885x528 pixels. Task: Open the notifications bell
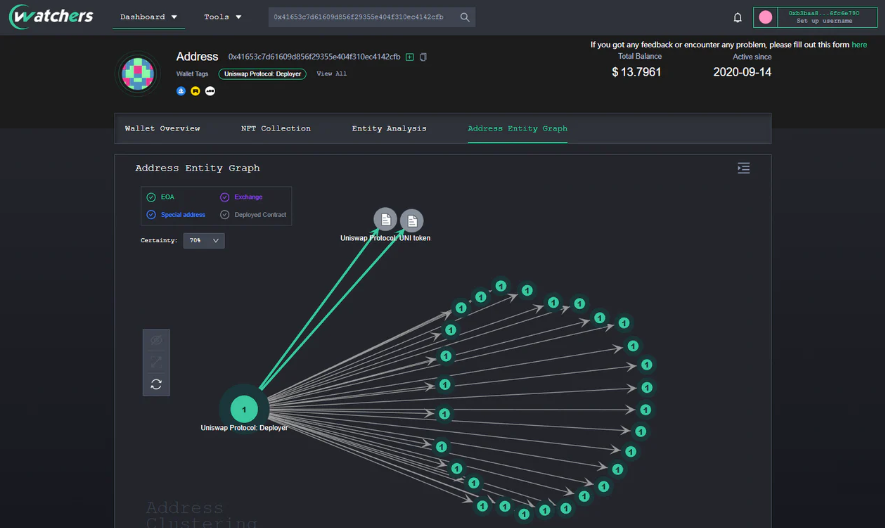point(737,18)
